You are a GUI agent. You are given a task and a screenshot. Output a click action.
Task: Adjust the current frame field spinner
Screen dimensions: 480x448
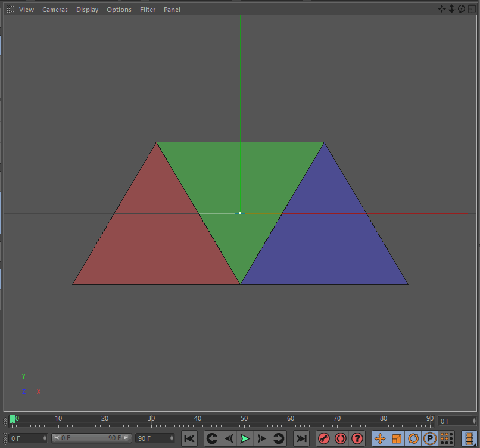click(45, 438)
